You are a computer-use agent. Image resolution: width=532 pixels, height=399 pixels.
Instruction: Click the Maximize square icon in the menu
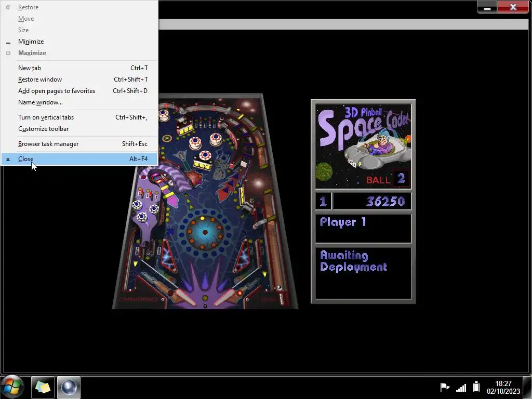click(x=8, y=53)
